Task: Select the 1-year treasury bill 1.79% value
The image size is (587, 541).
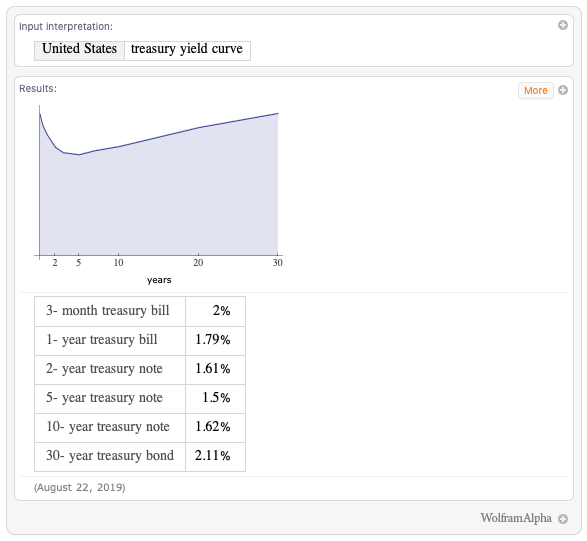Action: click(213, 340)
